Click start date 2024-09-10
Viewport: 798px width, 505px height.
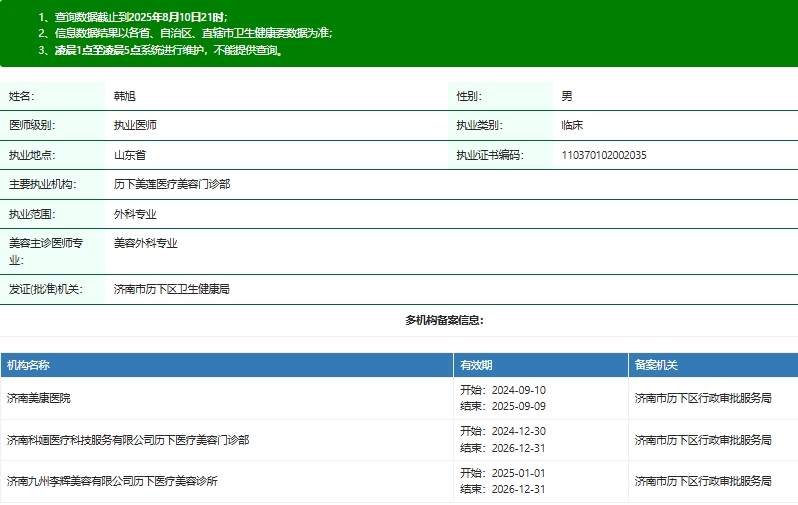click(x=519, y=390)
